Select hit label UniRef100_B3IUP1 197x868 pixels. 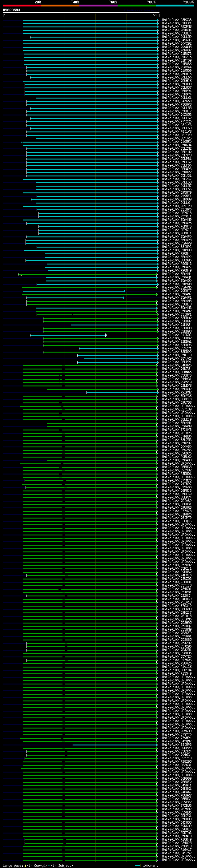coord(177,314)
